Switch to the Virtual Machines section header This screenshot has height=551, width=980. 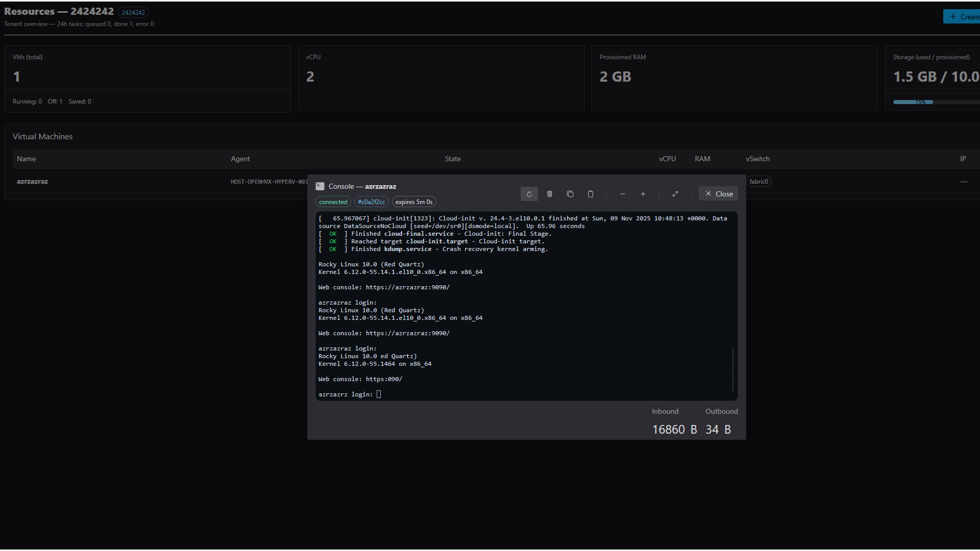(x=42, y=136)
